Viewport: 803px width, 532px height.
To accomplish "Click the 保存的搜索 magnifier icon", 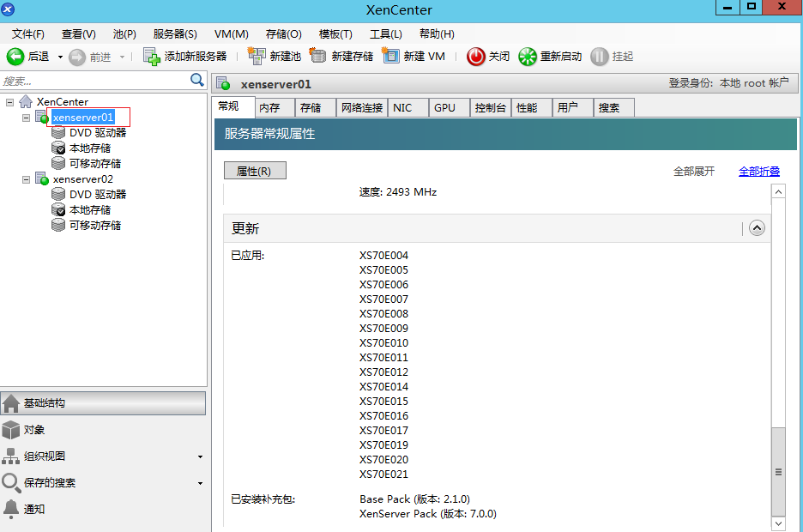I will [11, 483].
